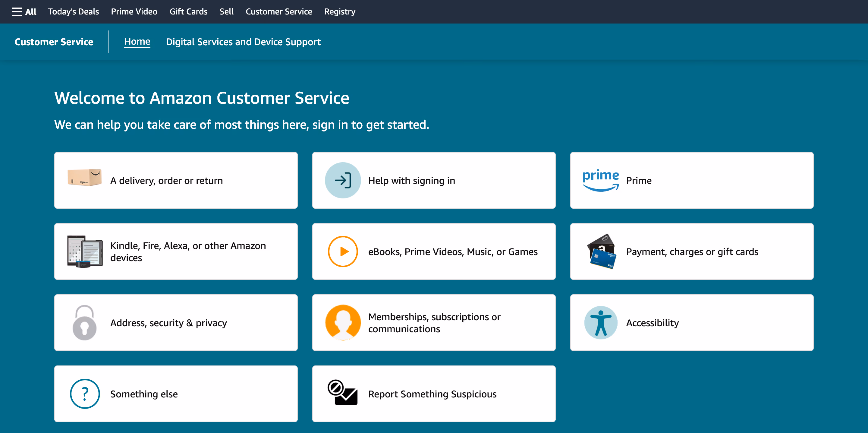The width and height of the screenshot is (868, 433).
Task: Select 'Help with signing in' label
Action: [x=412, y=180]
